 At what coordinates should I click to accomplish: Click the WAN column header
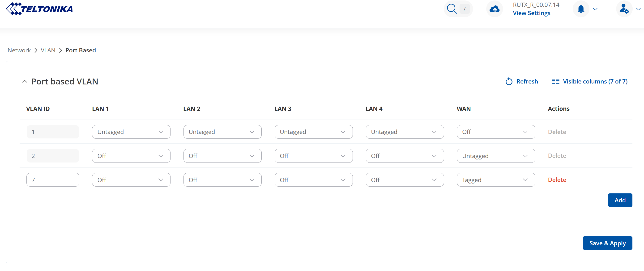(x=464, y=109)
